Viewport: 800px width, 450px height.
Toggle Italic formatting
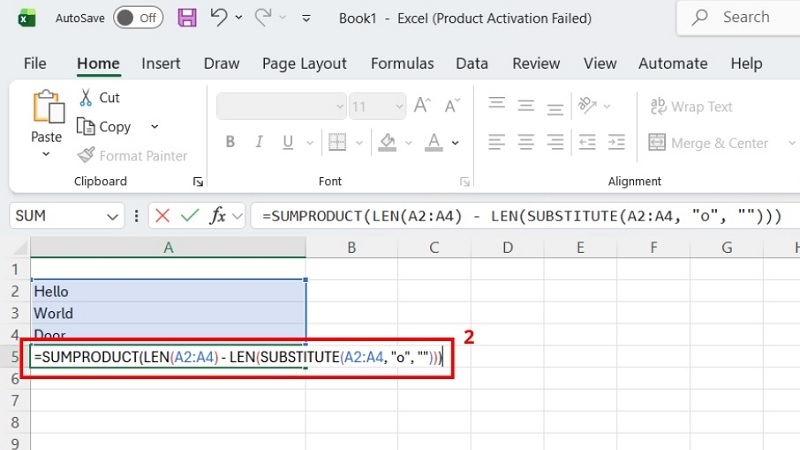259,142
